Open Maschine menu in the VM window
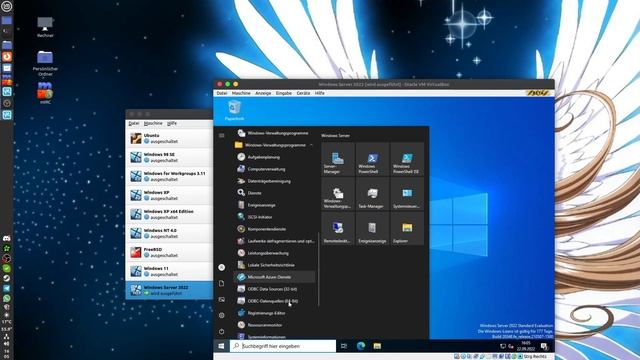Image resolution: width=640 pixels, height=360 pixels. click(x=241, y=93)
